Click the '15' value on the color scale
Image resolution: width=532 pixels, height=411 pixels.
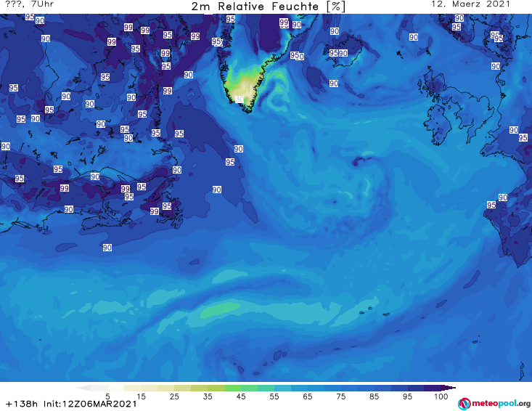(x=141, y=396)
